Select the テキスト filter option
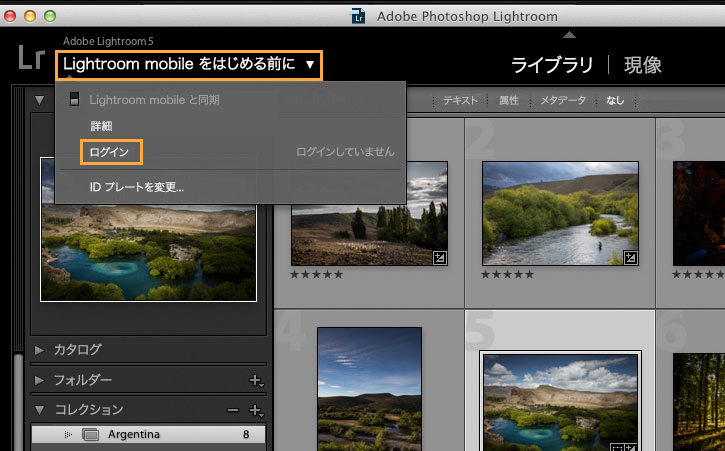This screenshot has height=451, width=725. click(460, 100)
